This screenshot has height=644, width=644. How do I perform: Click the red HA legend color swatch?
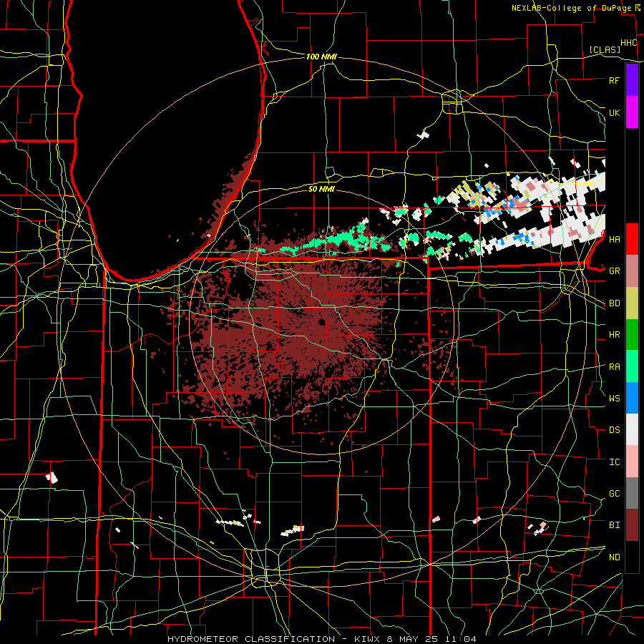pos(632,239)
